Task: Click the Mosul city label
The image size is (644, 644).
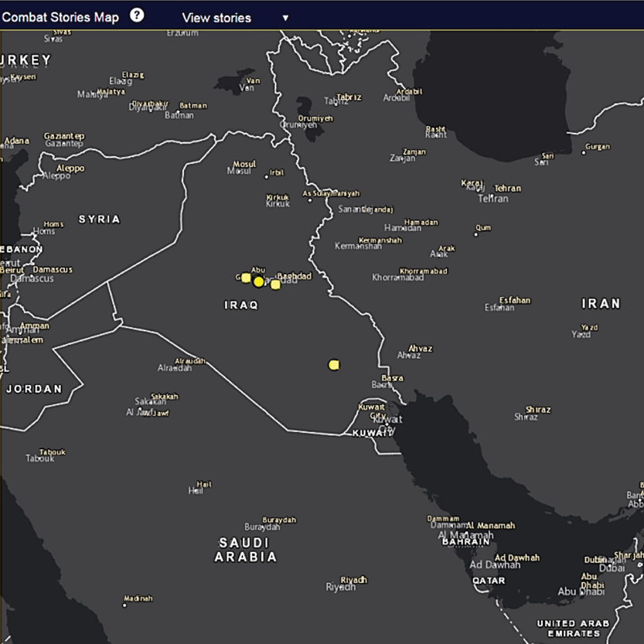Action: pyautogui.click(x=244, y=165)
